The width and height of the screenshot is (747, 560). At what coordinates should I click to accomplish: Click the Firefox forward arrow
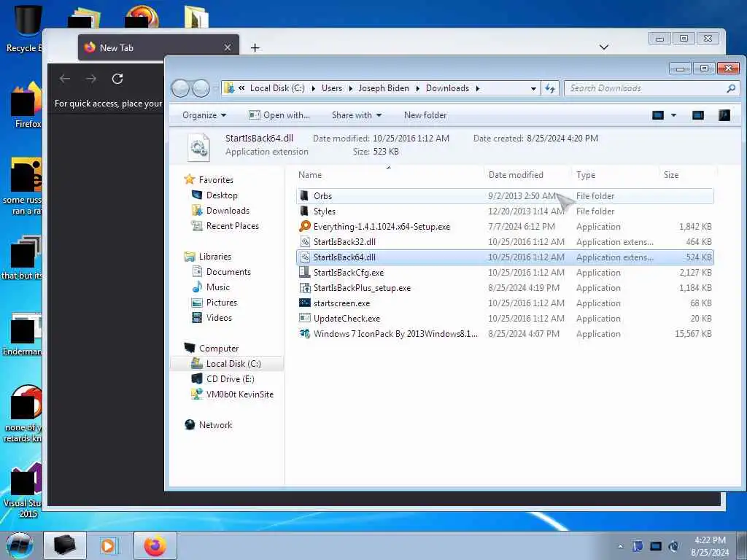pos(91,79)
